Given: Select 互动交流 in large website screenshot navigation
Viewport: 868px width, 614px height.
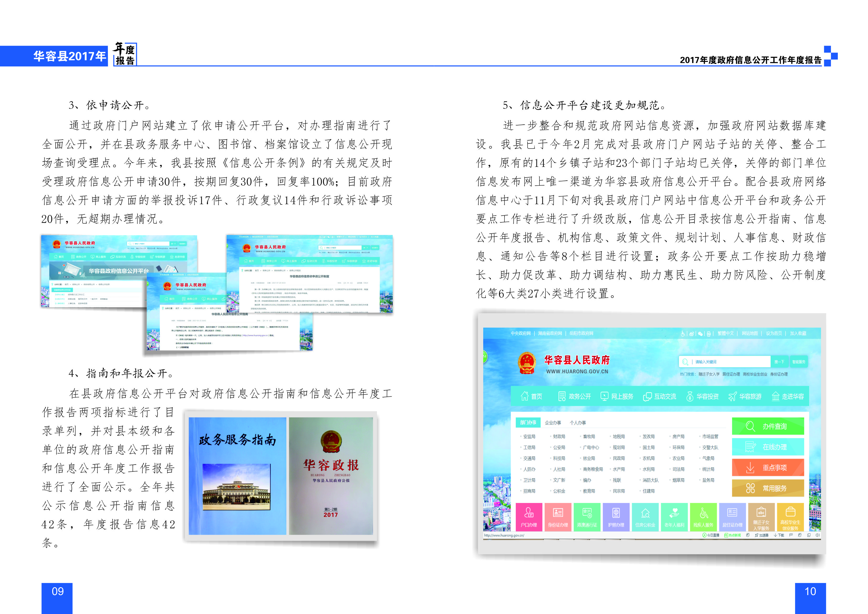Looking at the screenshot, I should (x=660, y=396).
